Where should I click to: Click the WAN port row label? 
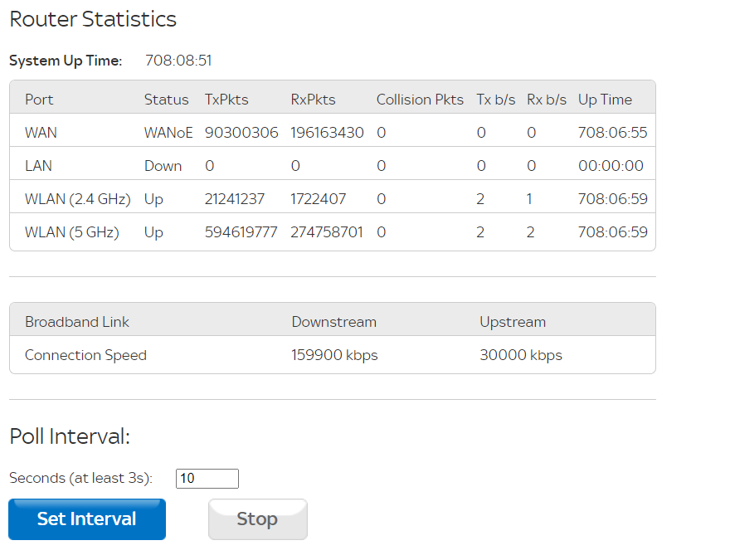pyautogui.click(x=41, y=133)
